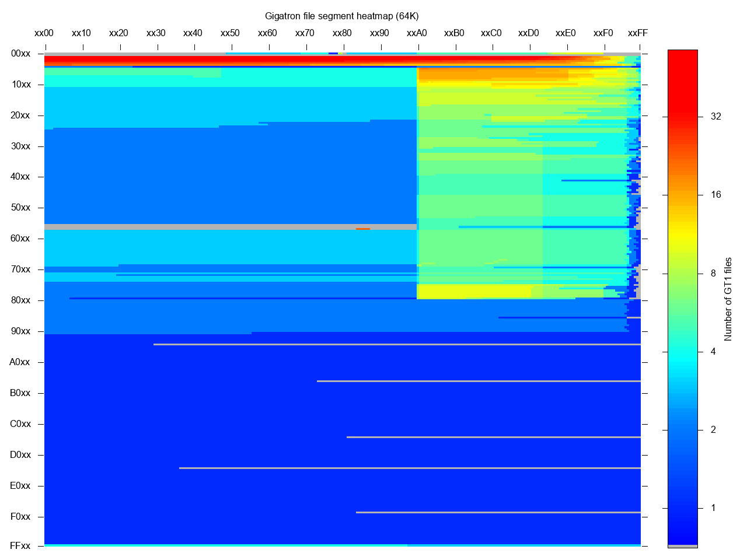Select the xx30 column label
Screen dimensions: 747x560
(x=156, y=33)
